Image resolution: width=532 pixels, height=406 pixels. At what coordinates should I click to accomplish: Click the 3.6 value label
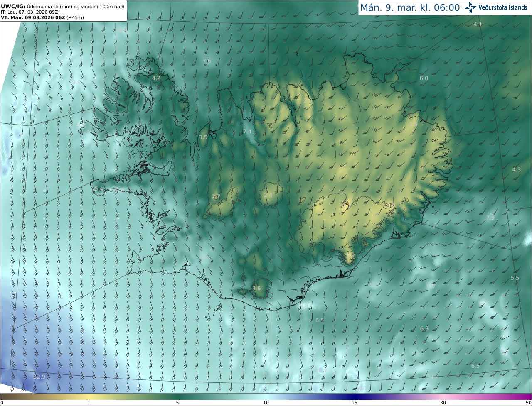256,288
